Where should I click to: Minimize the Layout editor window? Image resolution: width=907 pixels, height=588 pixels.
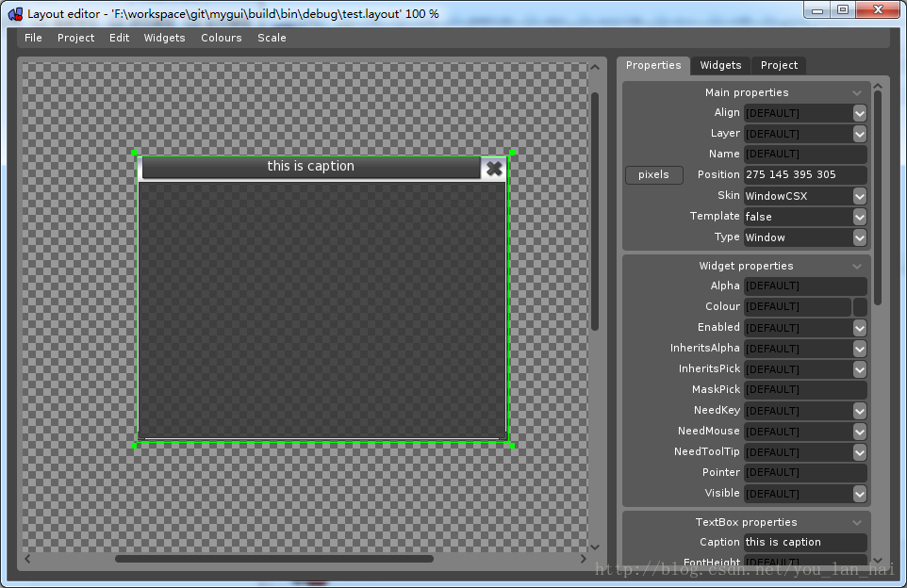(x=817, y=10)
